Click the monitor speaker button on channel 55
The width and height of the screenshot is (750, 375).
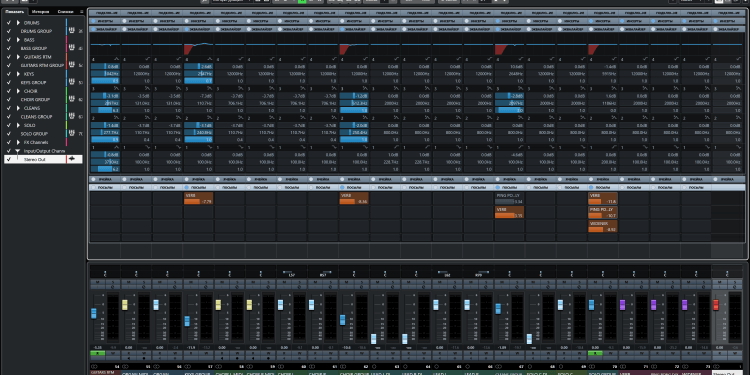point(129,358)
